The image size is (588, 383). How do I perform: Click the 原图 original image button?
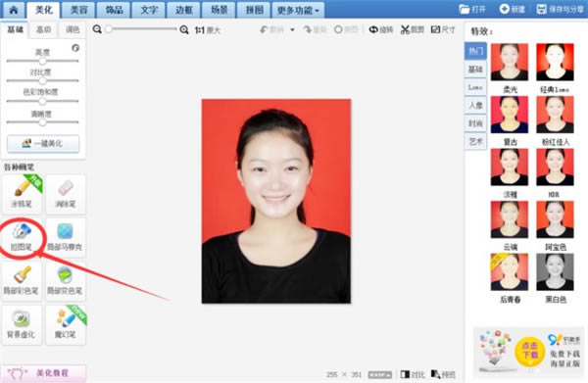tap(346, 29)
